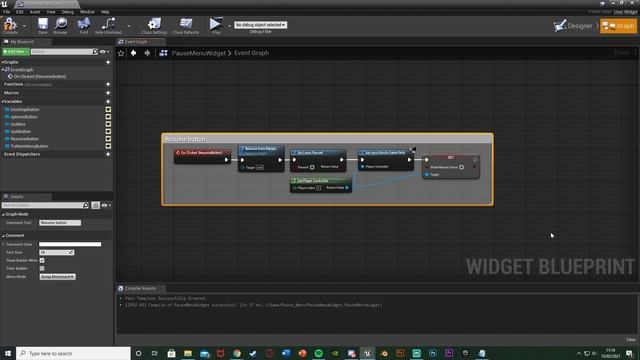Open the Window menu
The width and height of the screenshot is (640, 360).
[87, 12]
